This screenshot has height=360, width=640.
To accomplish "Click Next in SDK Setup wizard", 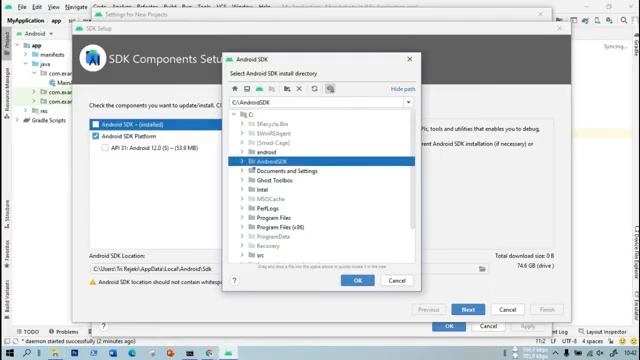I will pyautogui.click(x=468, y=309).
